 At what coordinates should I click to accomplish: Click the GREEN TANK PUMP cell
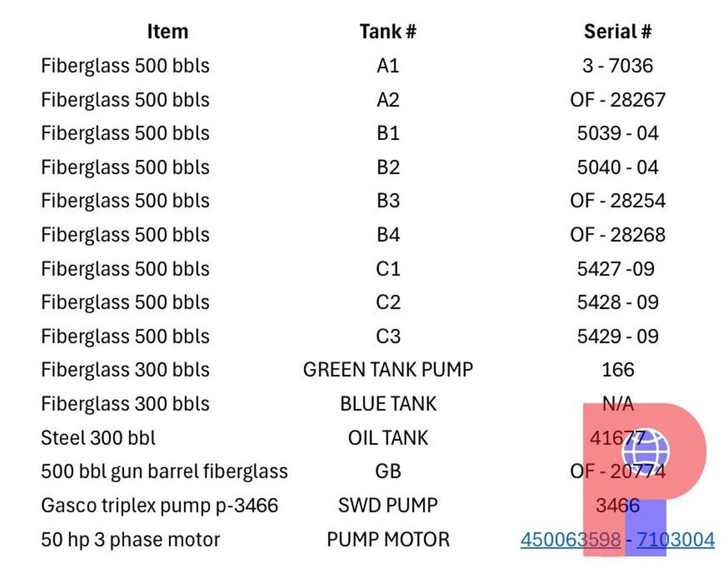[x=387, y=370]
